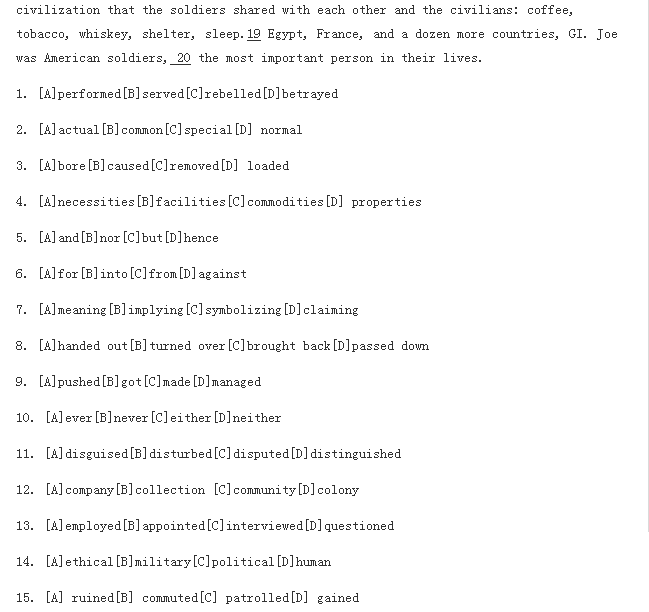Click the underlined blank number 19
The image size is (649, 612).
coord(254,34)
